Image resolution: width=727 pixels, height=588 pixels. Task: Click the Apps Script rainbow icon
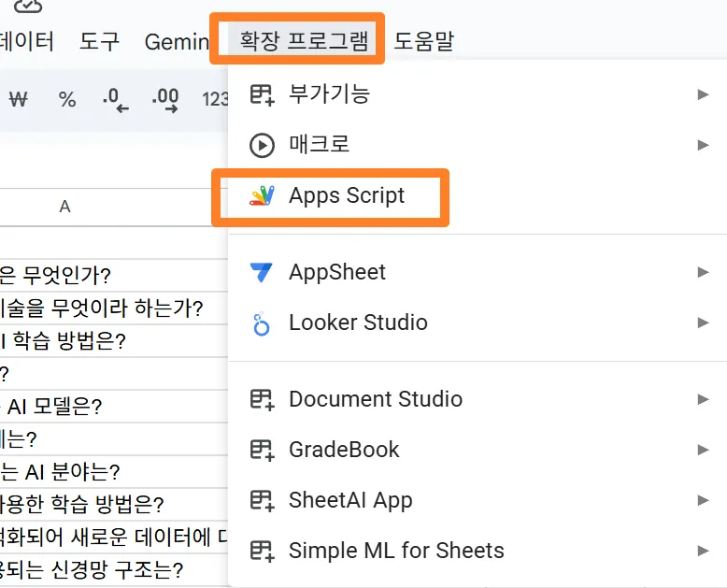click(262, 196)
